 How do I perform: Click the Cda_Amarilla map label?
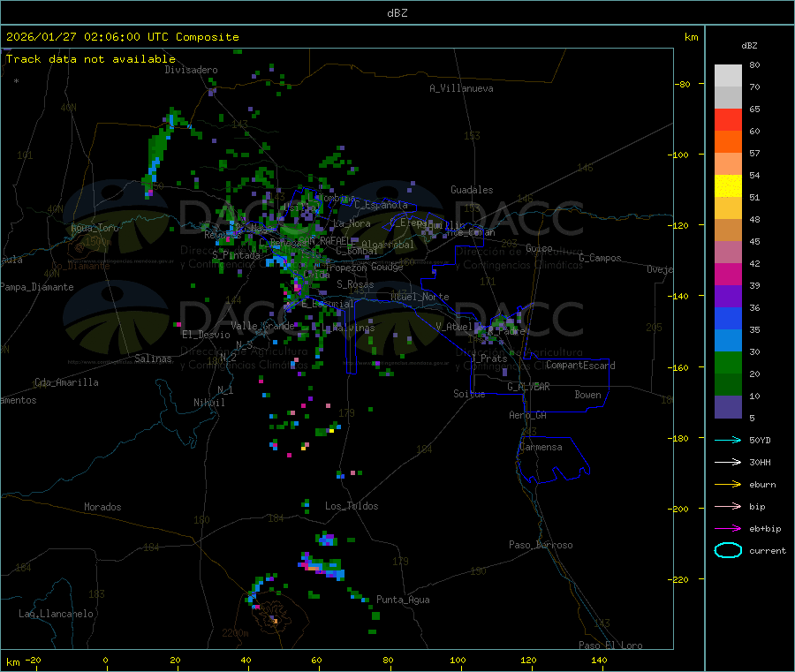pos(66,382)
